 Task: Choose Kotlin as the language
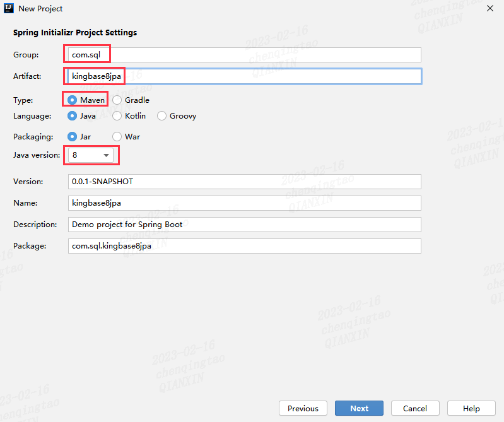pyautogui.click(x=129, y=115)
